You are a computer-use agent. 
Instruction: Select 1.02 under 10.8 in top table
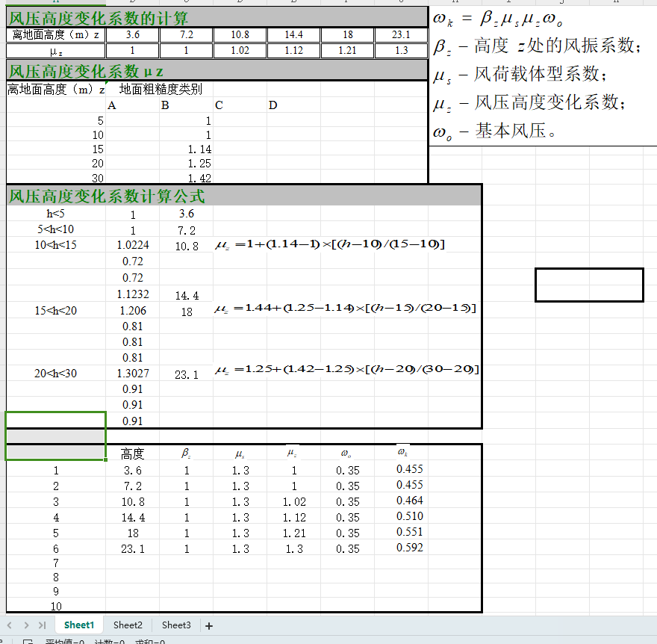click(240, 51)
